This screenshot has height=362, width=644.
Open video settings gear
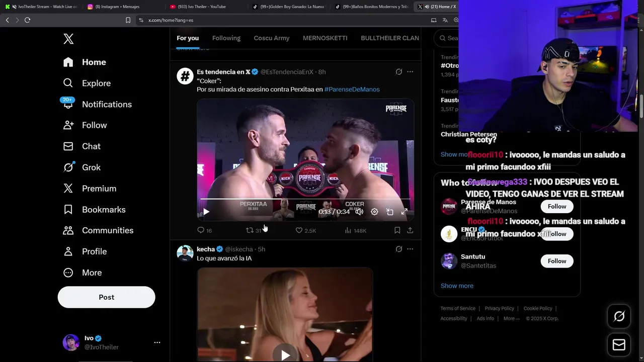click(x=374, y=212)
